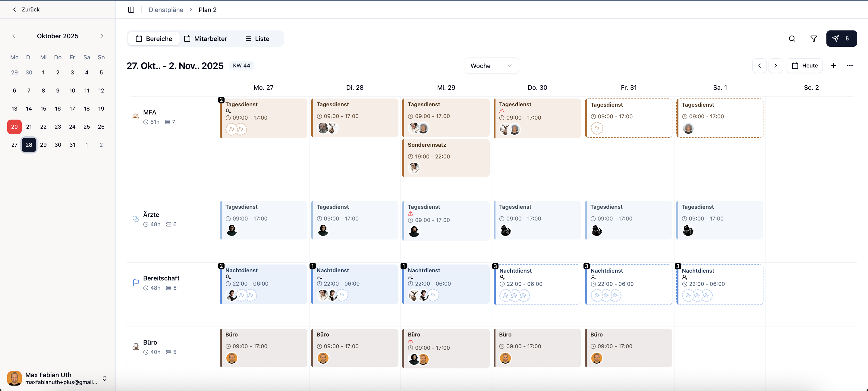Click warning icon on Thursday MFA Tagesdienst
Image resolution: width=868 pixels, height=391 pixels.
coord(502,111)
